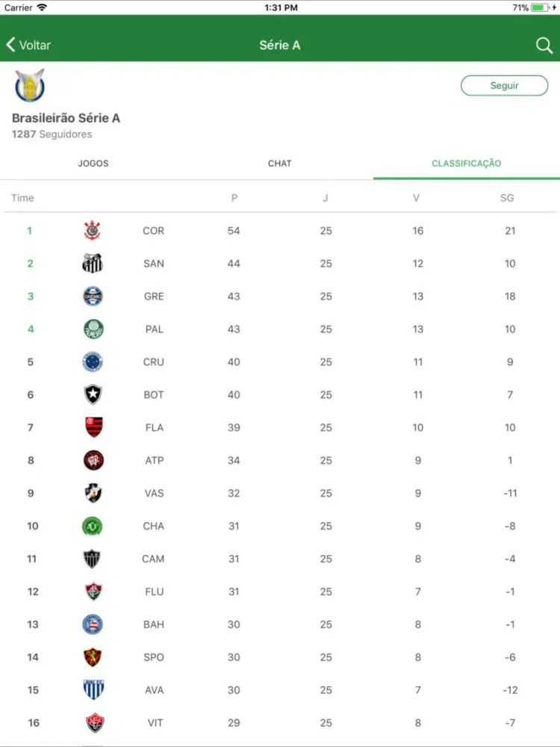Select the Vasco da Gama crest
The width and height of the screenshot is (560, 747).
[x=93, y=493]
